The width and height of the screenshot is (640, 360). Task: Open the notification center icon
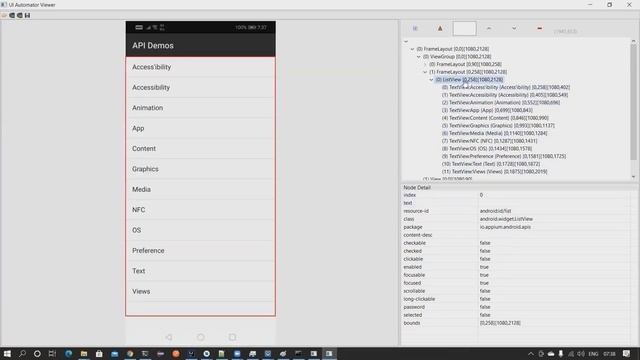click(627, 353)
